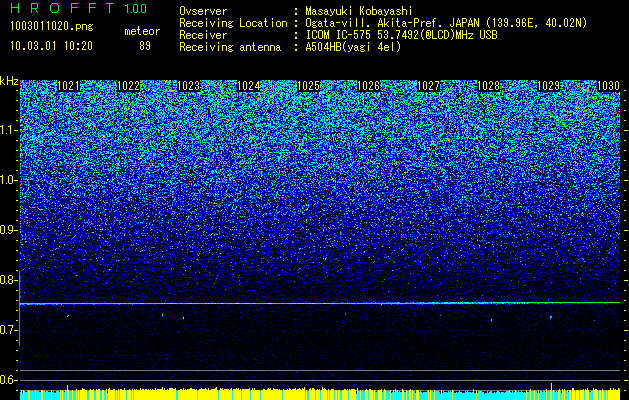
Task: Click the observer name Masayuki Kobayashi
Action: click(x=359, y=11)
